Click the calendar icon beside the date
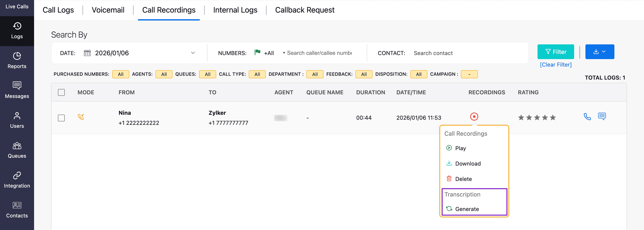This screenshot has width=644, height=230. [87, 53]
